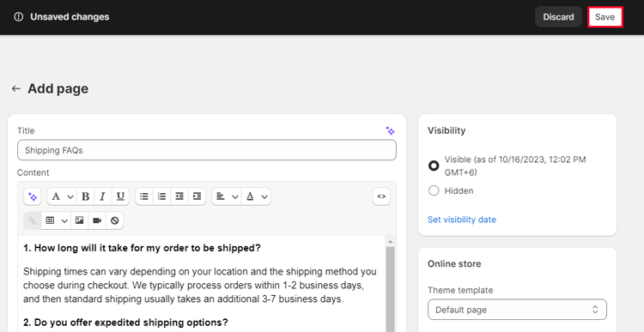Save the unsaved page changes
The height and width of the screenshot is (332, 644).
[x=605, y=17]
